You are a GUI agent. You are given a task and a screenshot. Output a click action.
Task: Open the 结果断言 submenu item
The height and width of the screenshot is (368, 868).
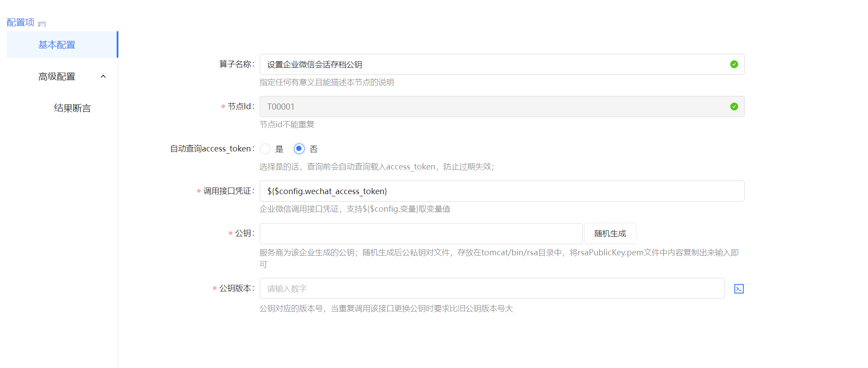pos(72,108)
